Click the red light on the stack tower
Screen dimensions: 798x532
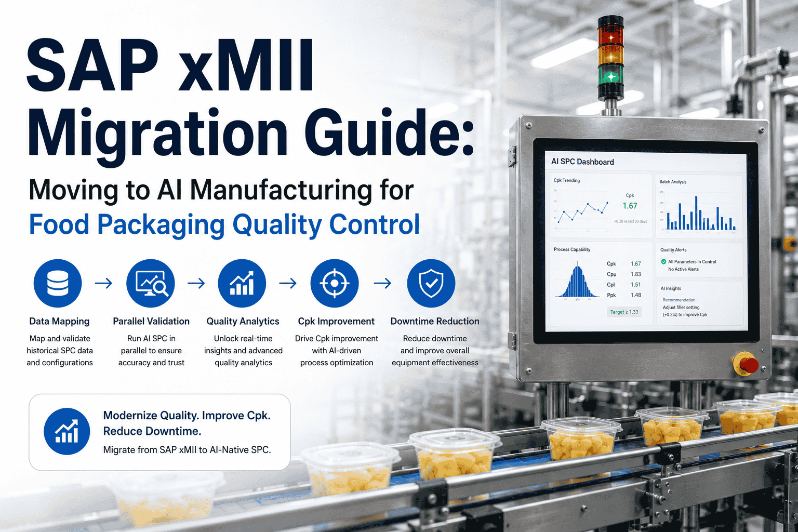611,36
